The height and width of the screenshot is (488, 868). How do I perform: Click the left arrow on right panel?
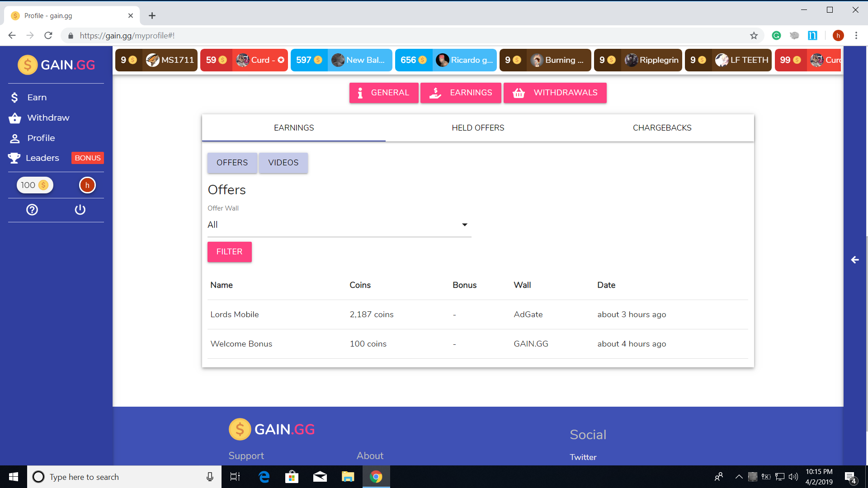[855, 260]
